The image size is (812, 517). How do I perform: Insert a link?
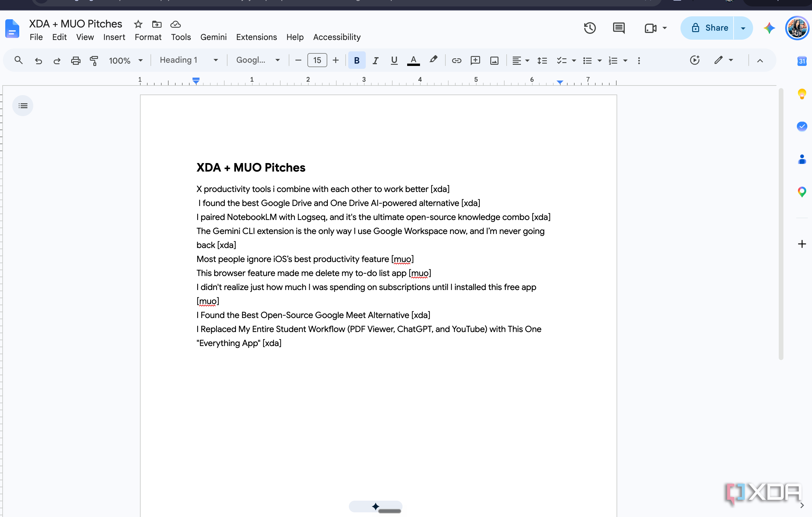coord(456,60)
